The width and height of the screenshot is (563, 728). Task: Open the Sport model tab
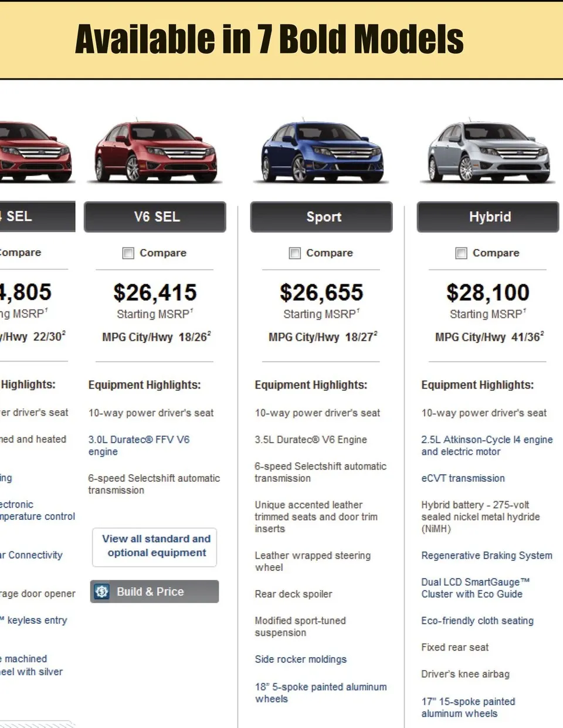321,217
